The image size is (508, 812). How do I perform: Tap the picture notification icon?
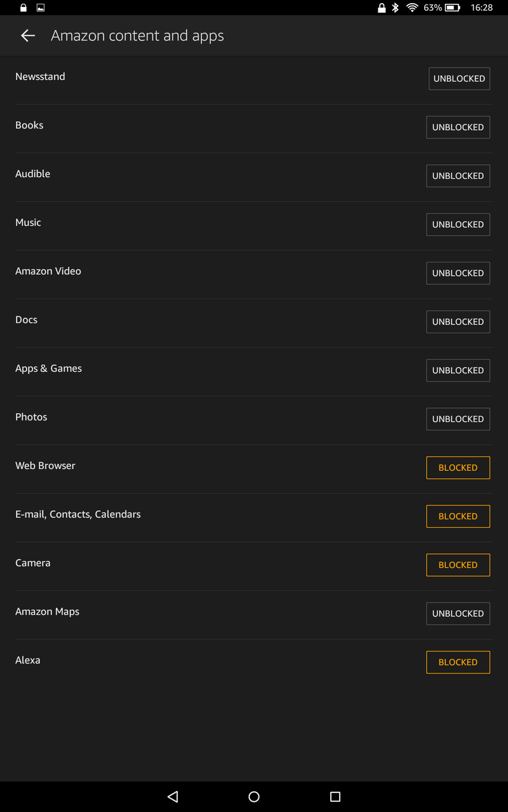tap(41, 8)
